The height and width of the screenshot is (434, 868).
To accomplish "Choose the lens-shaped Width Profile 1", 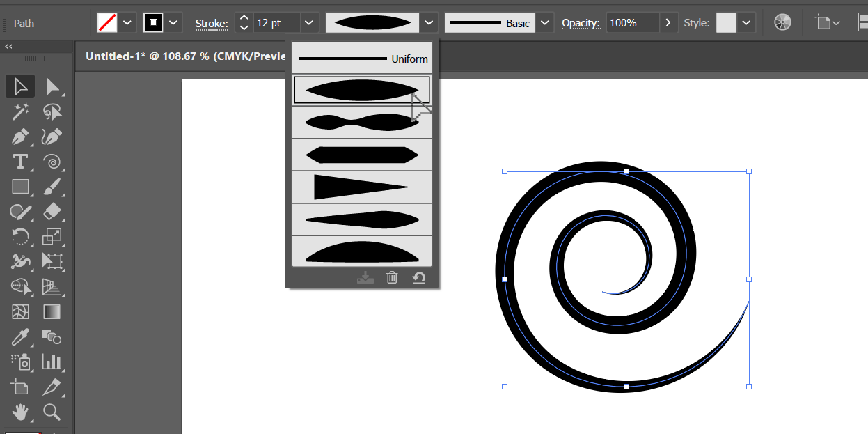I will 362,90.
